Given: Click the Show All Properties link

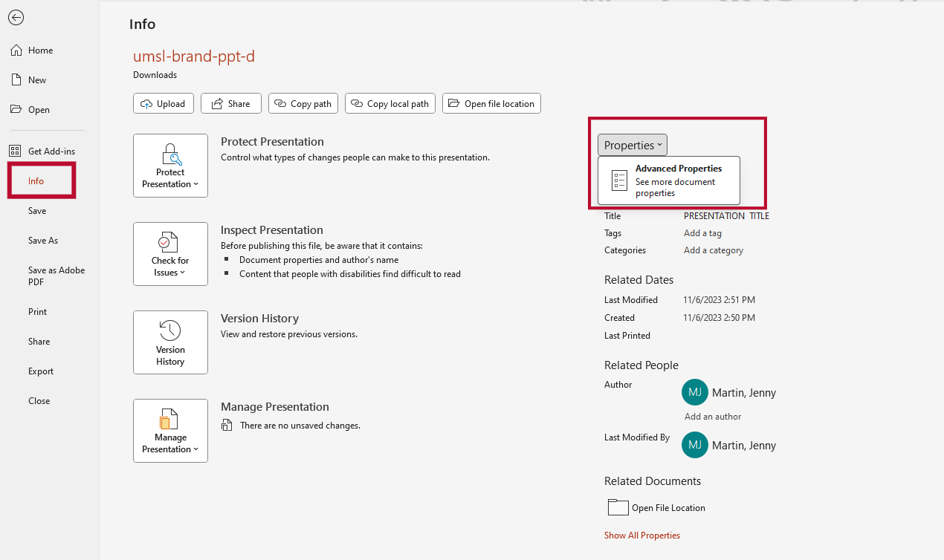Looking at the screenshot, I should click(641, 535).
